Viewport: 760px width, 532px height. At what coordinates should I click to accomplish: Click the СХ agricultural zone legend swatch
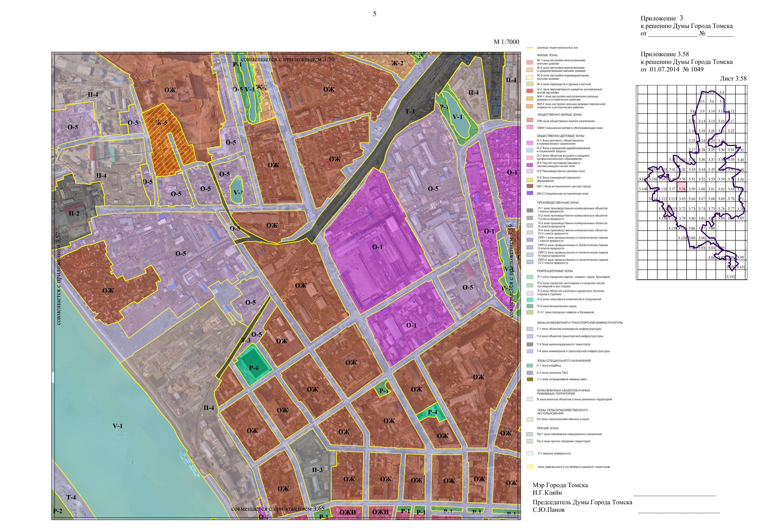pyautogui.click(x=530, y=419)
